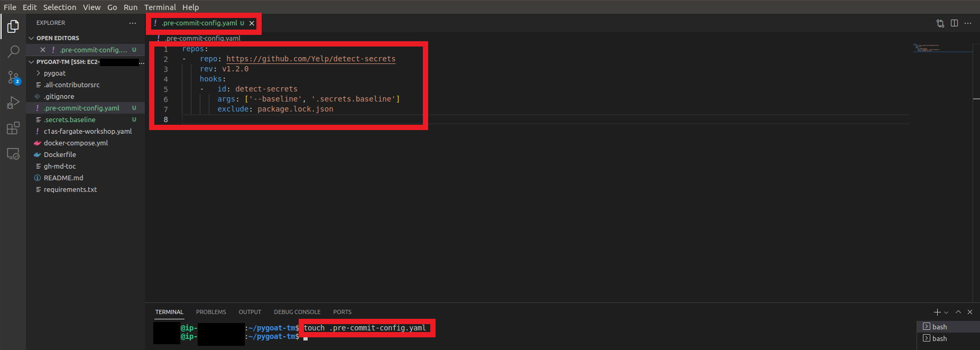
Task: Expand the pygoat folder
Action: (85, 73)
